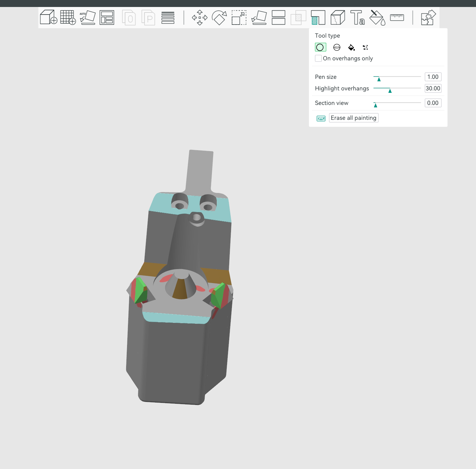Viewport: 476px width, 469px height.
Task: Click the Add model cube icon
Action: (49, 17)
